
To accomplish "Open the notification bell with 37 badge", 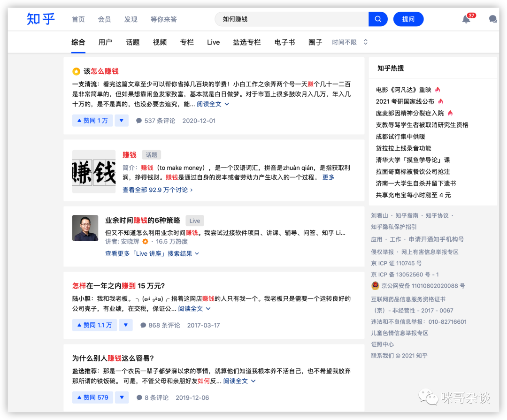I will coord(466,19).
